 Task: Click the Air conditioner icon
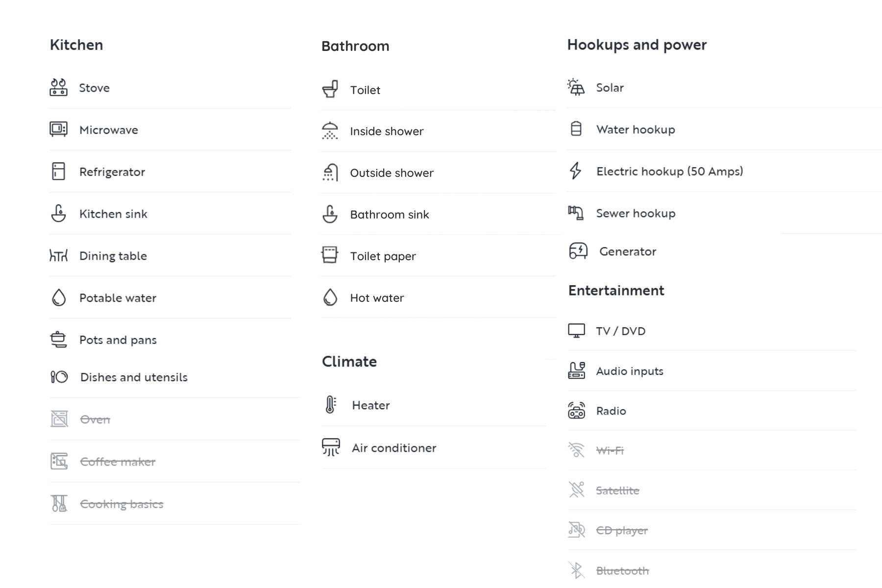pyautogui.click(x=331, y=447)
